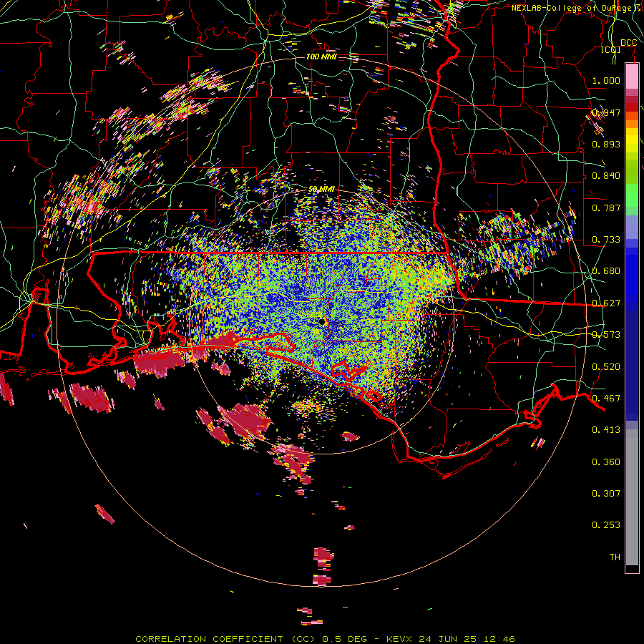This screenshot has height=644, width=644.
Task: Click the TH threshold label
Action: [615, 557]
